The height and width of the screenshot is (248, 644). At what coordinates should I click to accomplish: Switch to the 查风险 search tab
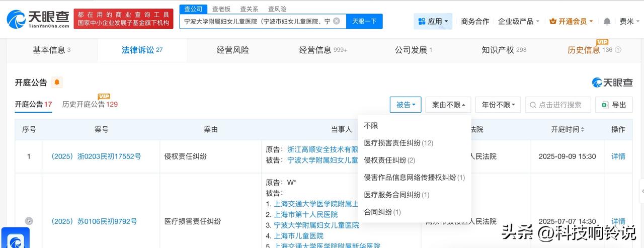tap(277, 9)
